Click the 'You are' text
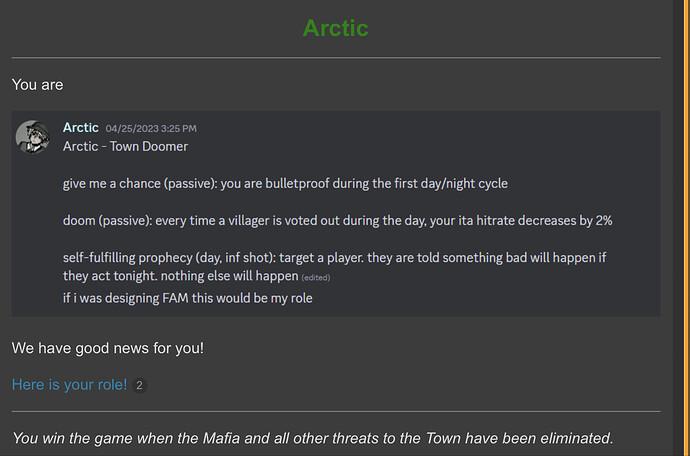690x456 pixels. click(x=37, y=85)
